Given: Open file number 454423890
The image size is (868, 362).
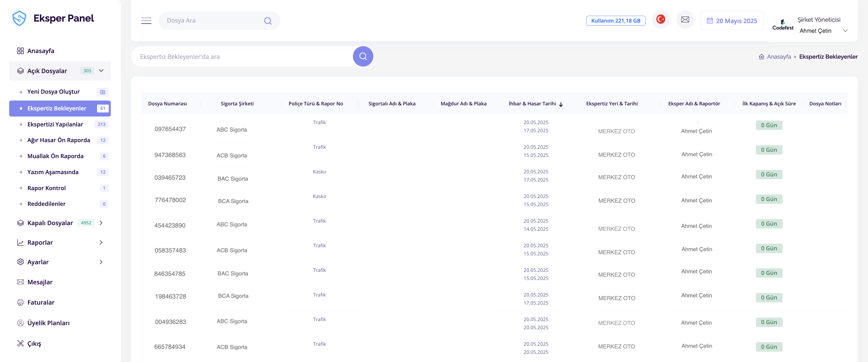Looking at the screenshot, I should [x=170, y=225].
